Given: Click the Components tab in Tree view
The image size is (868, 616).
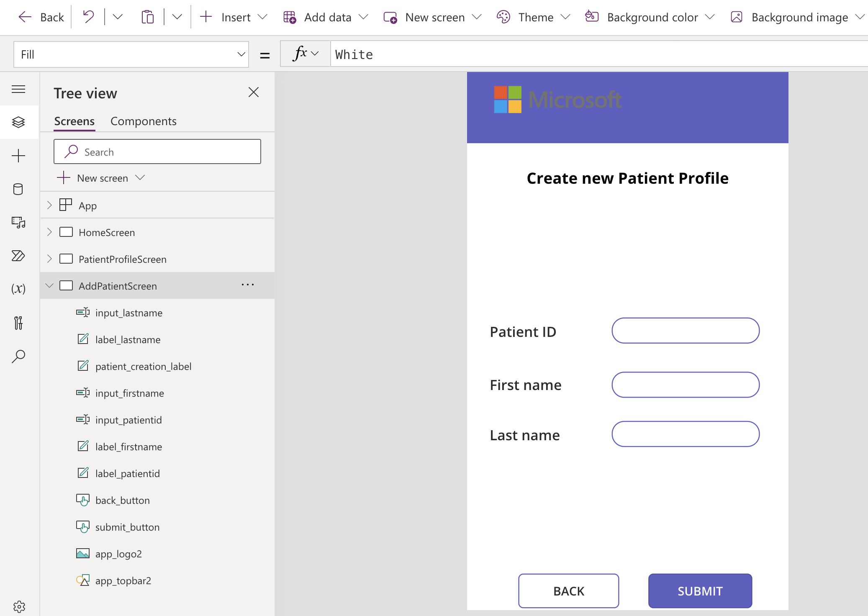Looking at the screenshot, I should pyautogui.click(x=143, y=121).
